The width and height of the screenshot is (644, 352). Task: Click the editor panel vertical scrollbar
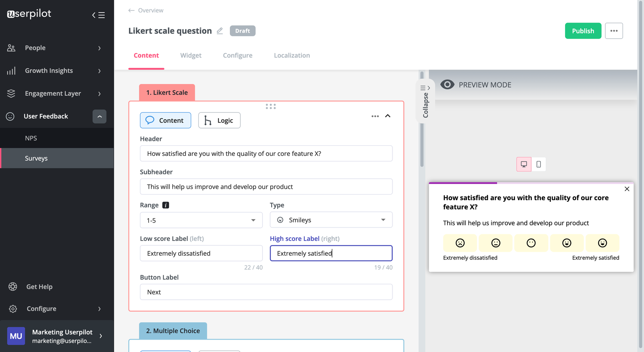[x=422, y=119]
